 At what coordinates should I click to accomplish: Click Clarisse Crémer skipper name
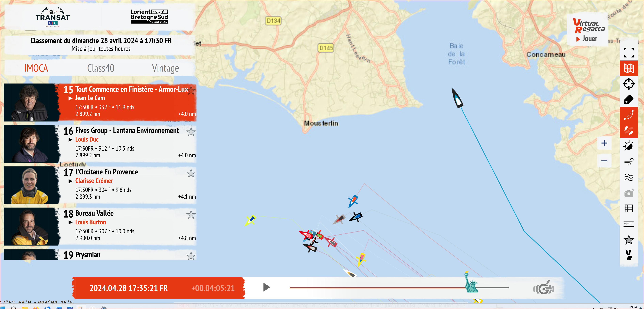coord(94,181)
